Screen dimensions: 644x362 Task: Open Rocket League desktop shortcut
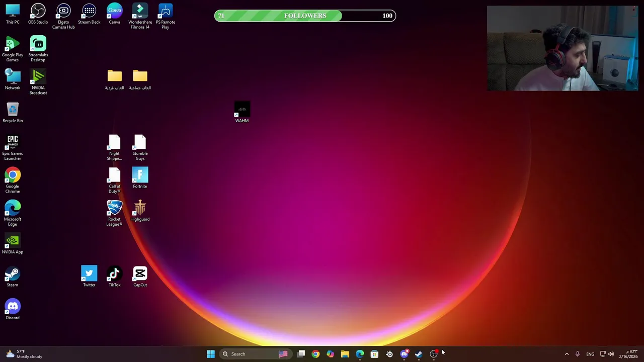pos(114,213)
